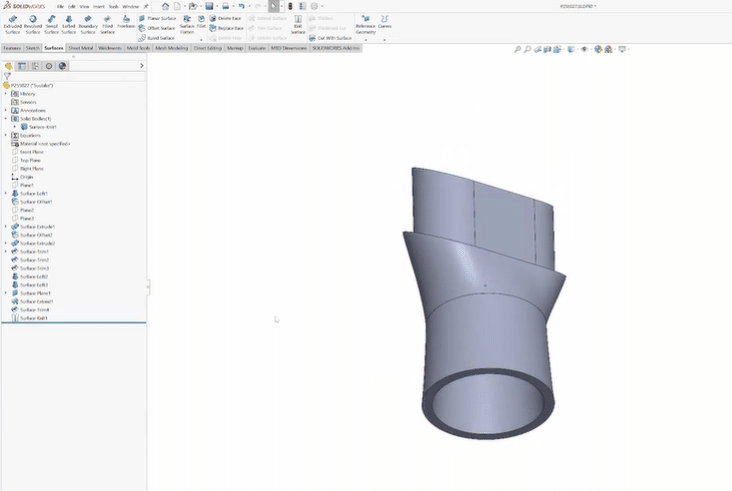Select the Front Plane tree item

point(28,152)
